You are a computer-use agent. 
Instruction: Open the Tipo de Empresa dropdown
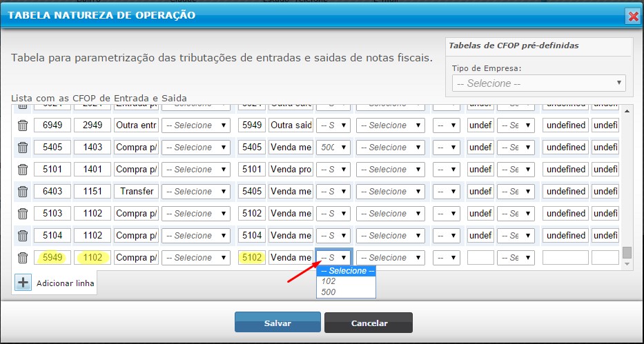click(x=539, y=83)
